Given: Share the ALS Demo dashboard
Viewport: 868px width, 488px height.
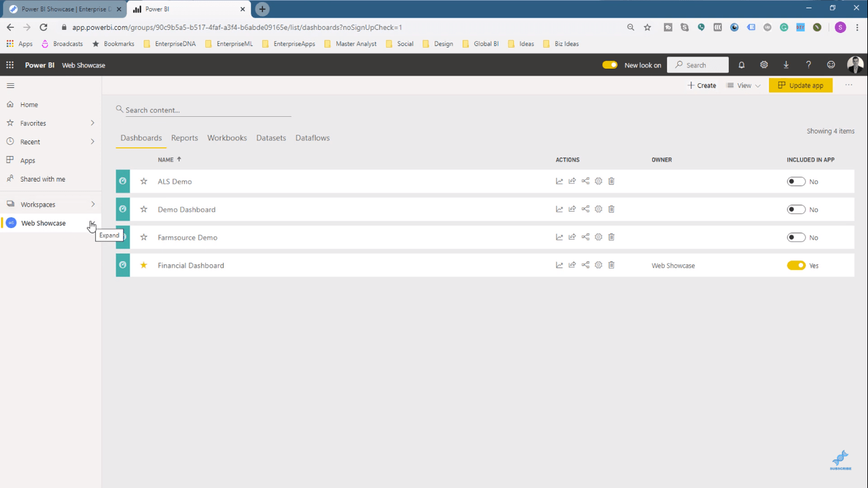Looking at the screenshot, I should point(573,181).
